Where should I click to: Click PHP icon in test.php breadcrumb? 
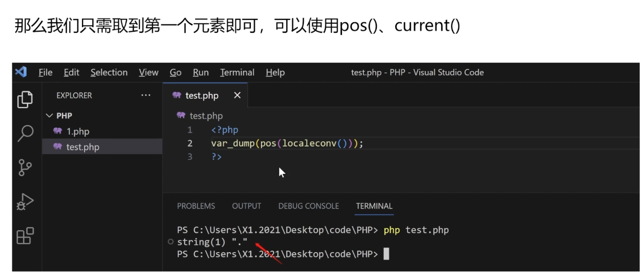click(181, 115)
